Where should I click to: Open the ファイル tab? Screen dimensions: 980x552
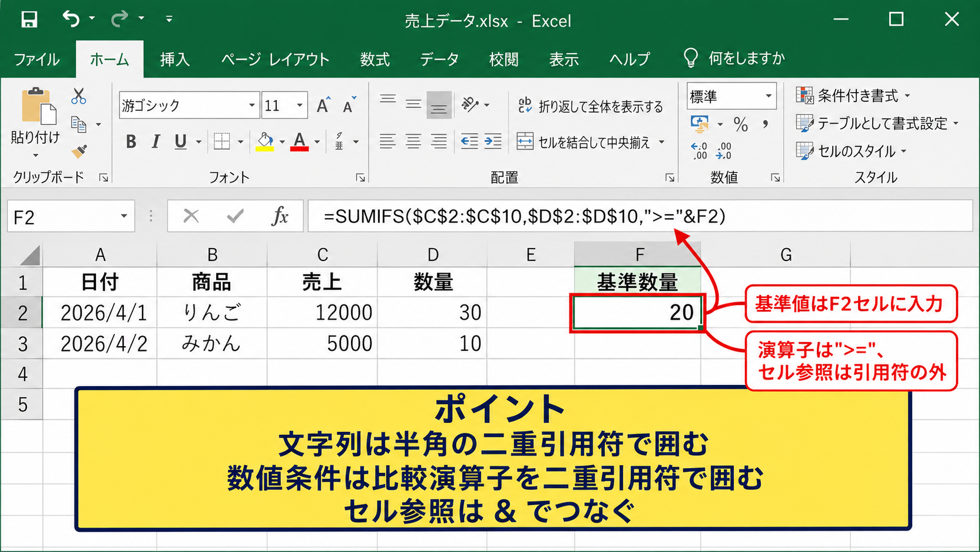36,59
